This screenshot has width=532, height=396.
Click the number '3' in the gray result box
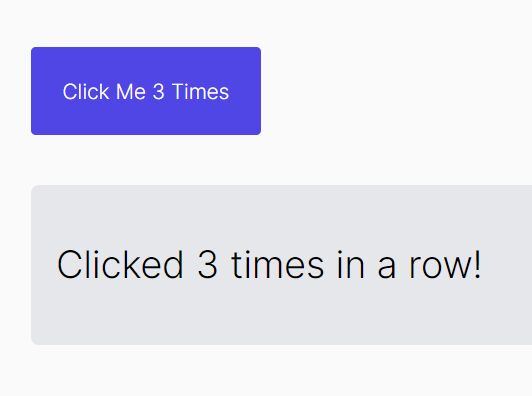(x=207, y=264)
